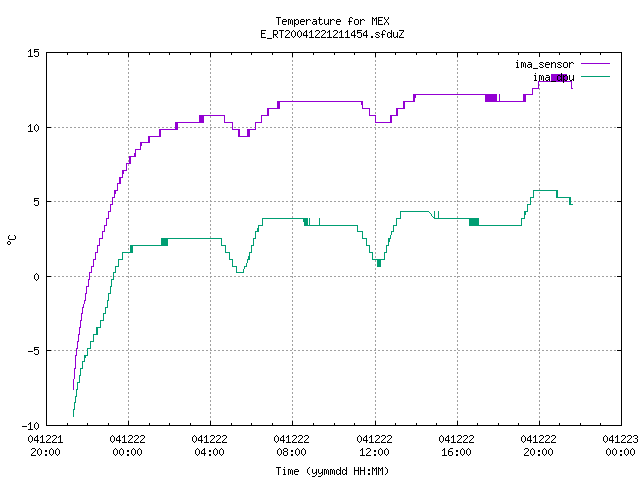The image size is (640, 480).
Task: Click the y-axis value -10
Action: tap(31, 426)
